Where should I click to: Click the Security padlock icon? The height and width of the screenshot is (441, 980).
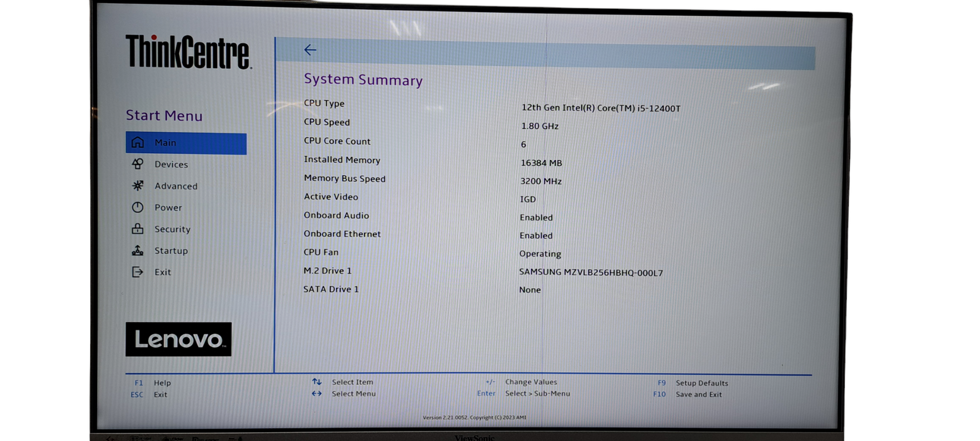(x=137, y=229)
